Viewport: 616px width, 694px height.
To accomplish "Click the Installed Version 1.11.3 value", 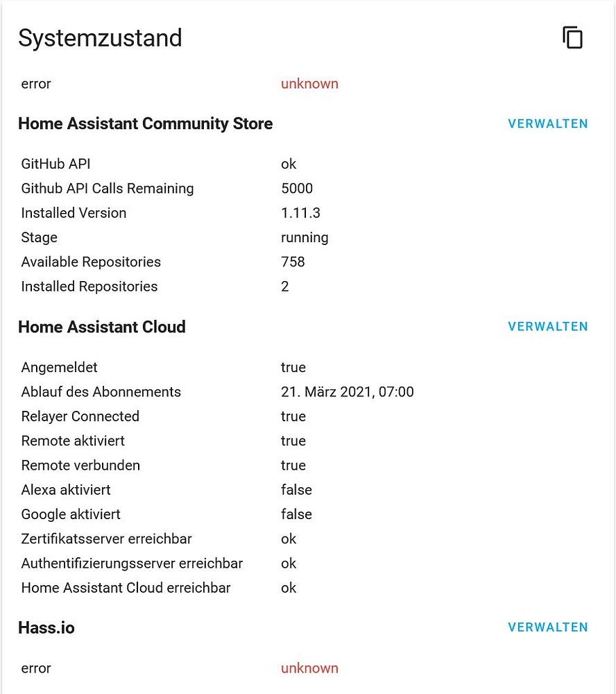I will coord(300,212).
